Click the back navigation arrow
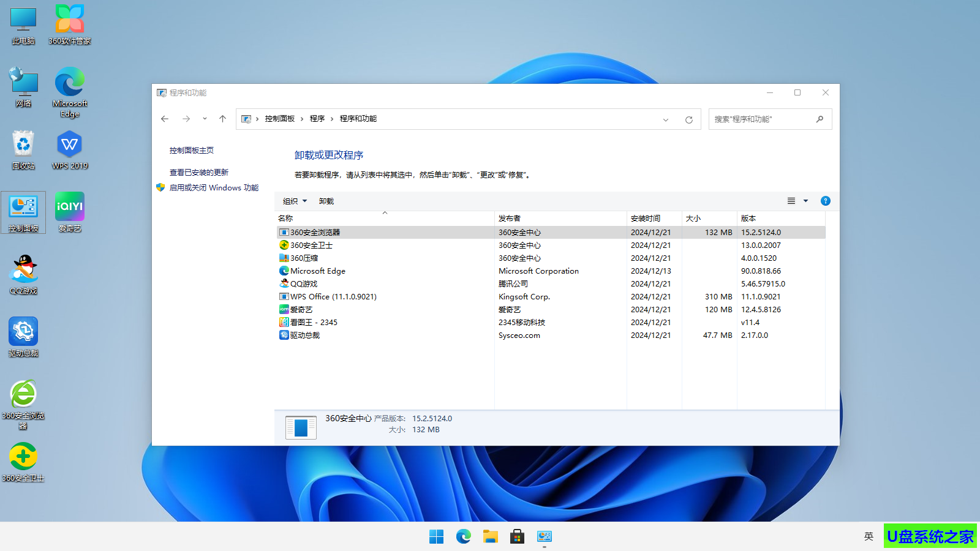 pyautogui.click(x=165, y=119)
